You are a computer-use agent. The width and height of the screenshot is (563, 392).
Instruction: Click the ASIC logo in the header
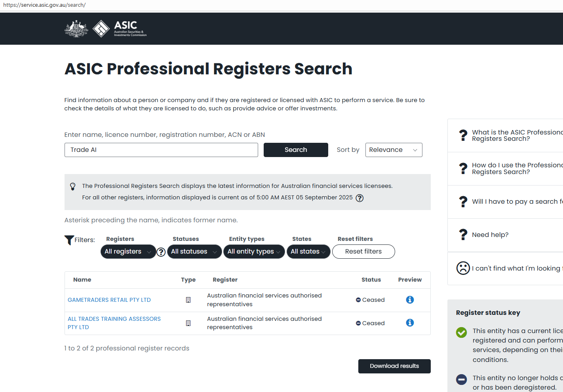point(120,28)
